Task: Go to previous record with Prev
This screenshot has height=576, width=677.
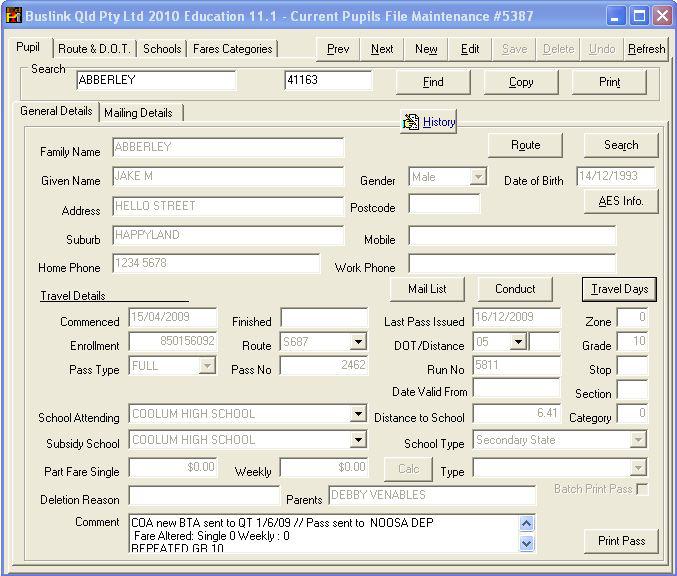Action: [338, 49]
